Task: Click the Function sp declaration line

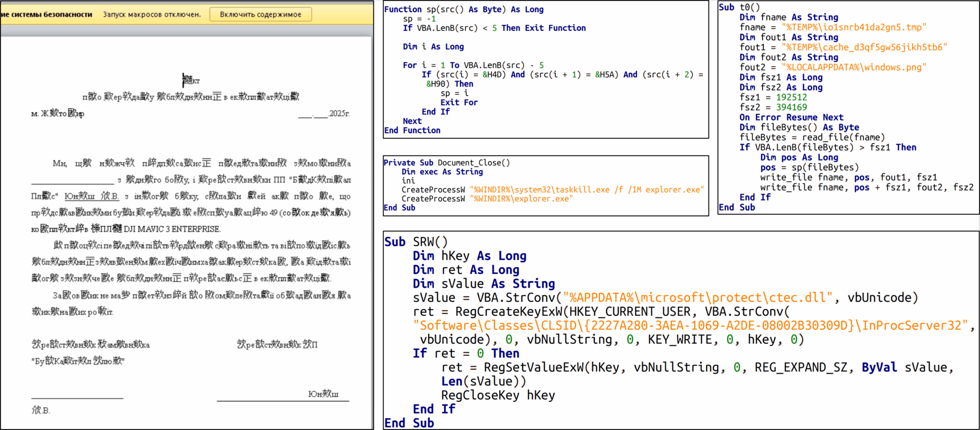Action: pyautogui.click(x=463, y=9)
